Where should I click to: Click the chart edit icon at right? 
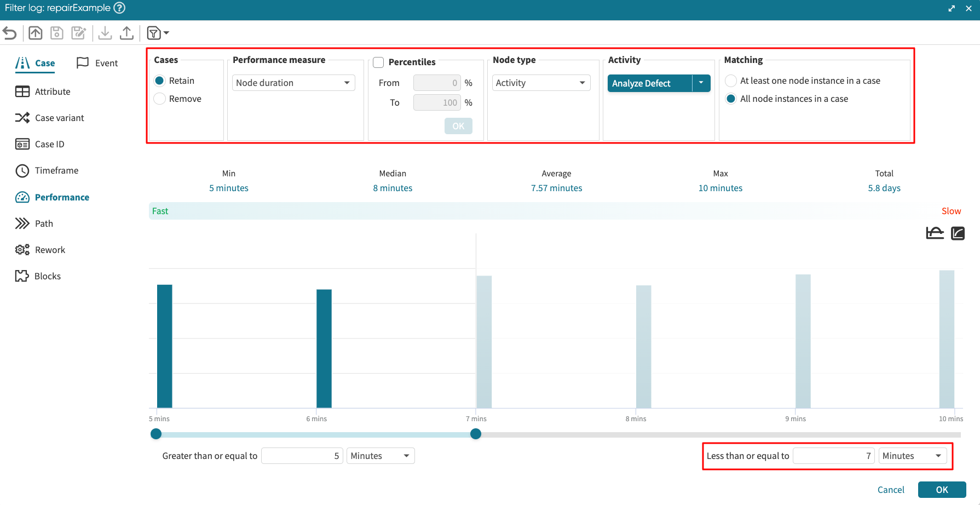pyautogui.click(x=958, y=233)
